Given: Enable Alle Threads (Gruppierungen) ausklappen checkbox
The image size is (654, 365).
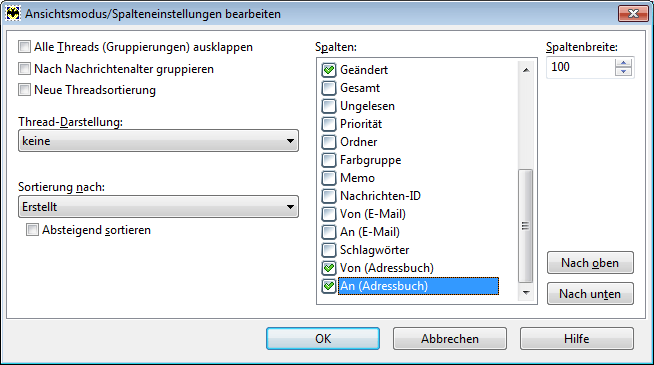Looking at the screenshot, I should point(24,47).
